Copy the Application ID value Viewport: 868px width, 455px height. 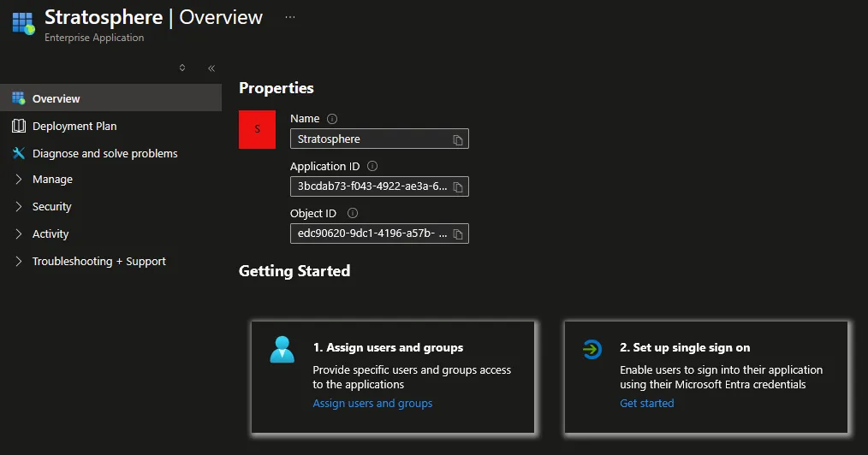point(458,186)
